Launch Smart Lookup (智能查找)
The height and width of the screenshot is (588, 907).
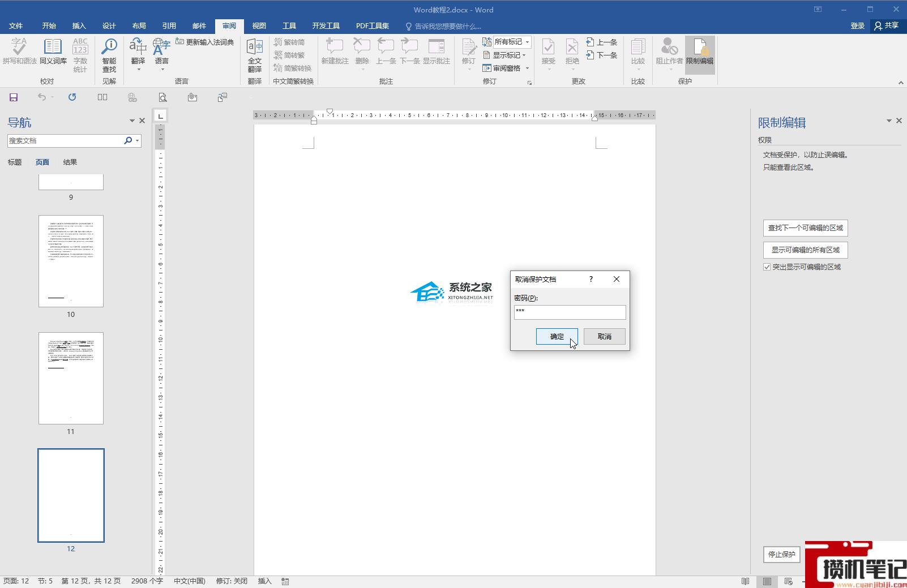pos(109,55)
